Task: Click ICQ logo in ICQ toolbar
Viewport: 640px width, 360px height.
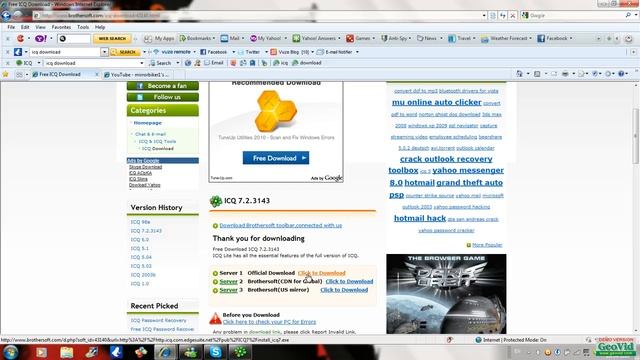Action: pyautogui.click(x=24, y=63)
